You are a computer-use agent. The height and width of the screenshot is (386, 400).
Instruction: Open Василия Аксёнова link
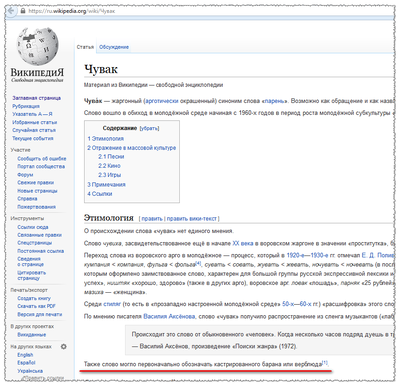coord(169,317)
